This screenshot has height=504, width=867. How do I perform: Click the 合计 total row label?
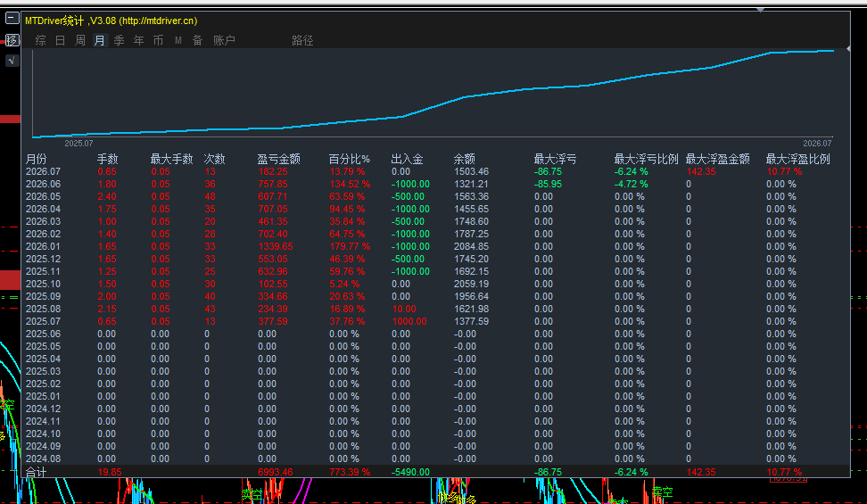pos(36,472)
